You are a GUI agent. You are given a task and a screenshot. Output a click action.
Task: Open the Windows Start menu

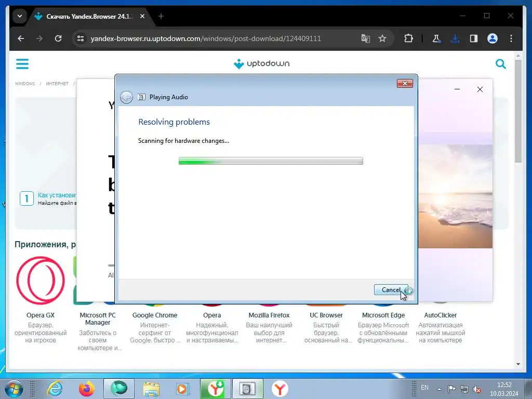point(14,389)
